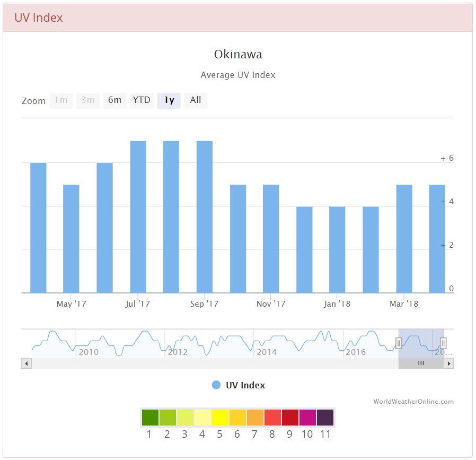Click the magenta swatch for UV 10
The width and height of the screenshot is (476, 460).
click(x=307, y=418)
